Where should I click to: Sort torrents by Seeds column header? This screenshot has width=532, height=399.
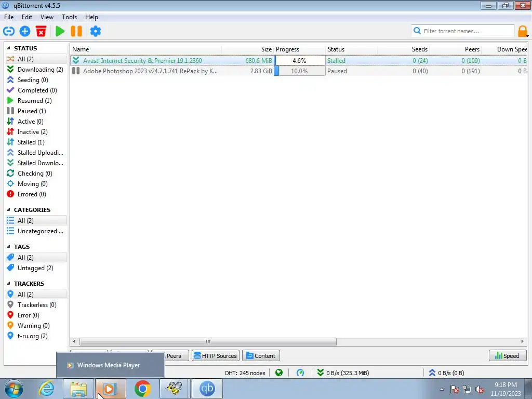pyautogui.click(x=403, y=49)
